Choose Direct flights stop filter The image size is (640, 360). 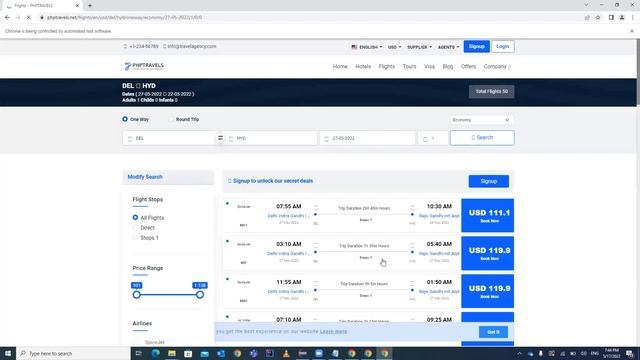135,228
